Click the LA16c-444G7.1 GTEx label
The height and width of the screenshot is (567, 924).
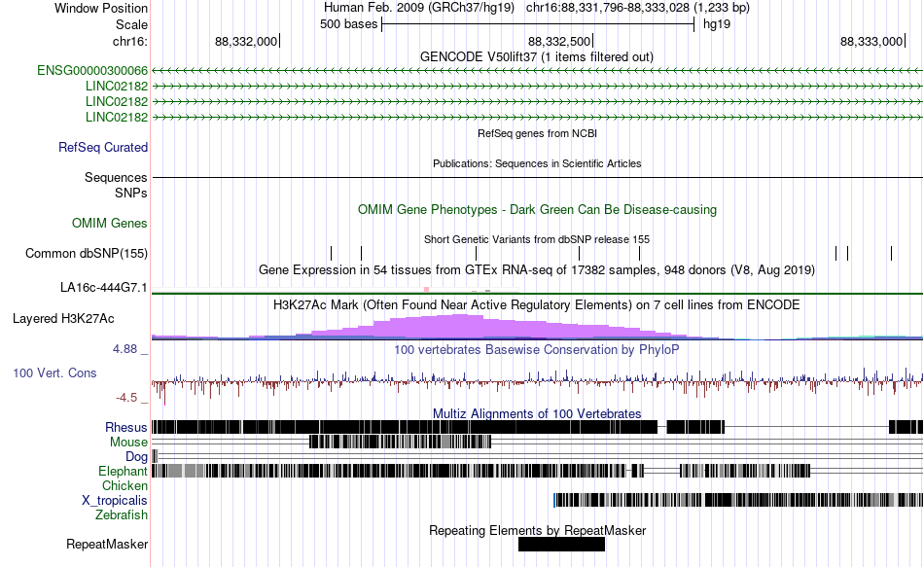coord(104,288)
